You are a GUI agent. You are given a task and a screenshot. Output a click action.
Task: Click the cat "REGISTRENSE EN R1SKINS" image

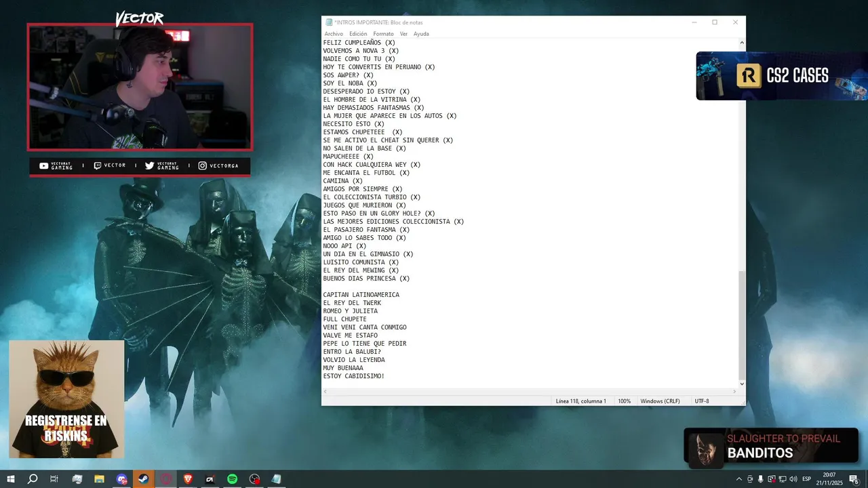pyautogui.click(x=66, y=399)
